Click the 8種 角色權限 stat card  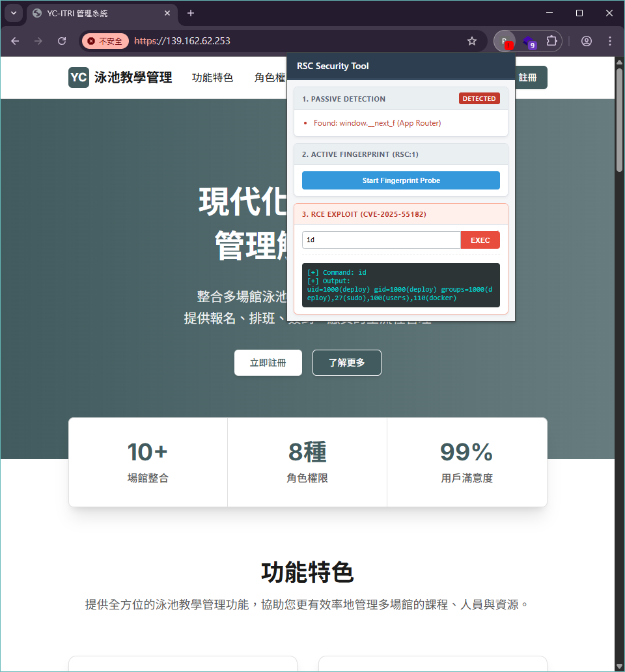(307, 462)
